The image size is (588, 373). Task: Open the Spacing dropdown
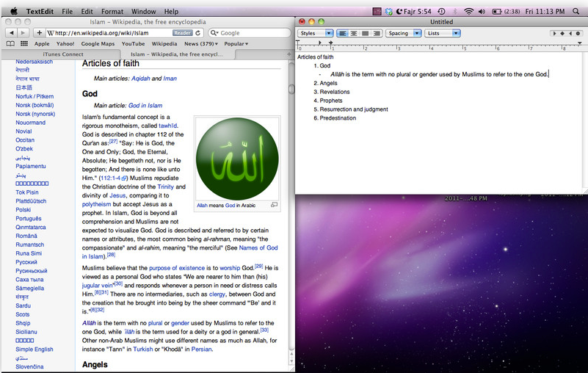tap(404, 33)
